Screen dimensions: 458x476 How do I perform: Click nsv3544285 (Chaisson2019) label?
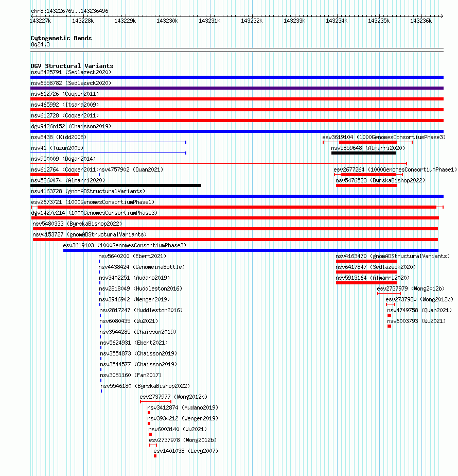pos(138,332)
